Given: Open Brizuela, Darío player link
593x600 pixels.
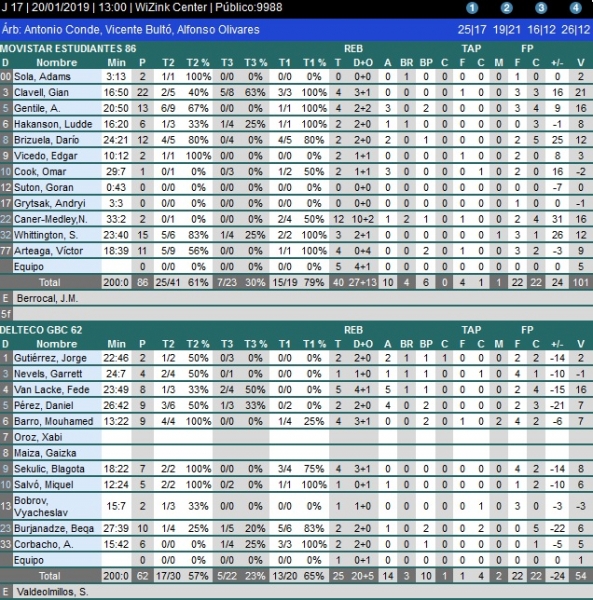Looking at the screenshot, I should point(46,140).
